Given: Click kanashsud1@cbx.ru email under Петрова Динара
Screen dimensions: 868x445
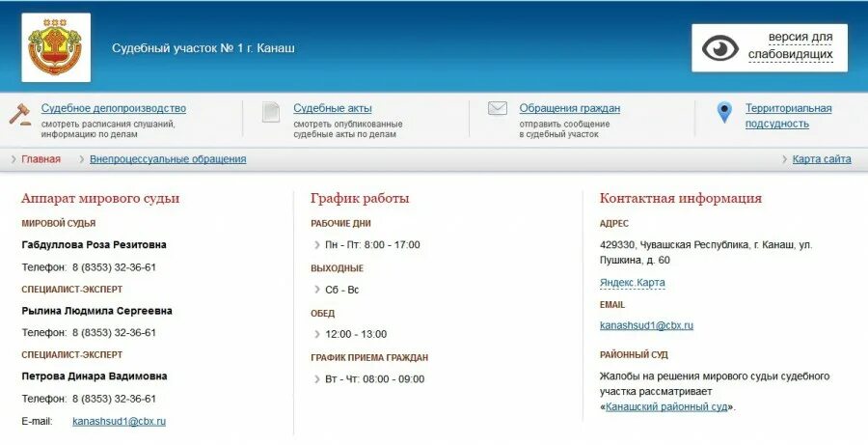Looking at the screenshot, I should [119, 422].
